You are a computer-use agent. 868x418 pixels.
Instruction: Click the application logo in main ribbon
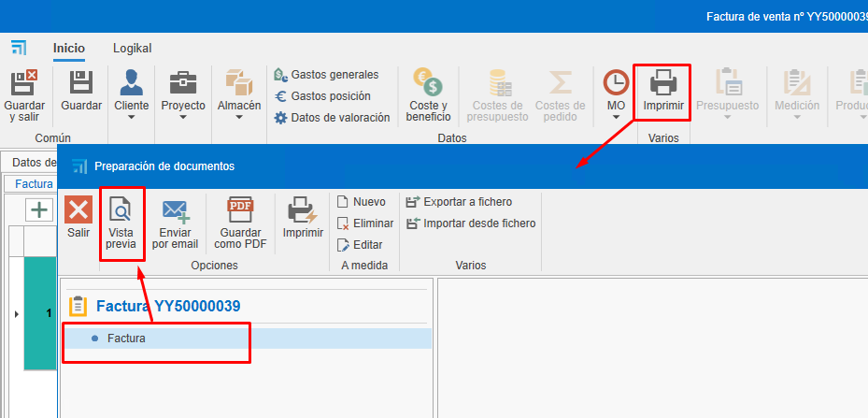click(x=19, y=49)
